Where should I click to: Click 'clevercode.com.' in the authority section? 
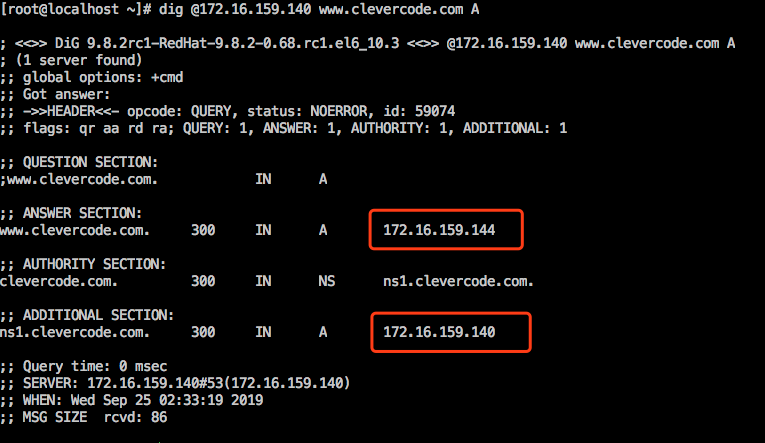click(59, 282)
